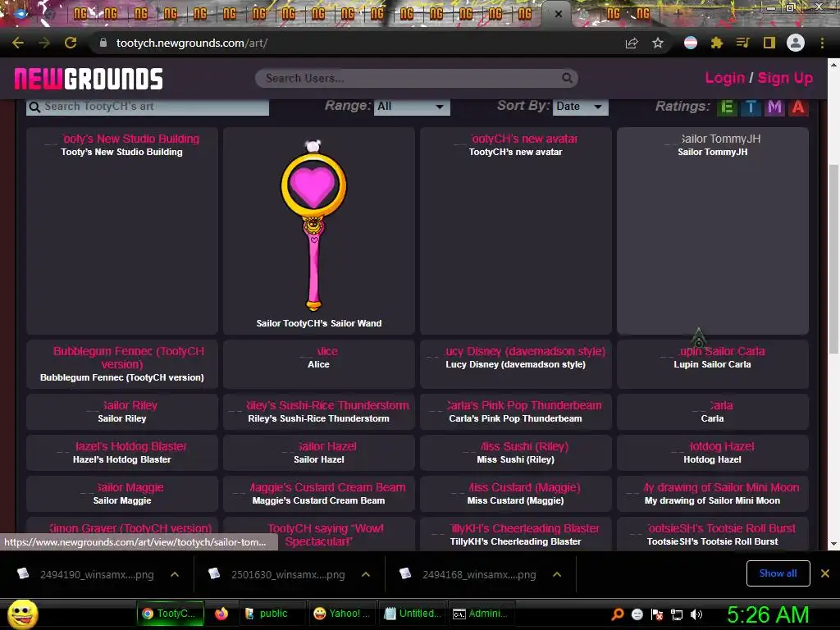This screenshot has height=630, width=840.
Task: Click the Search TootyCH's art field
Action: click(148, 107)
